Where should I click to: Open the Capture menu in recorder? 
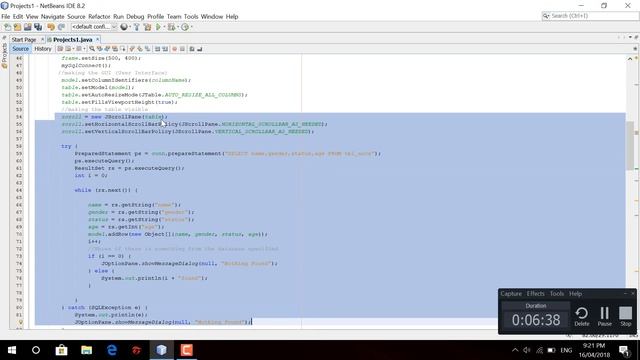click(511, 293)
